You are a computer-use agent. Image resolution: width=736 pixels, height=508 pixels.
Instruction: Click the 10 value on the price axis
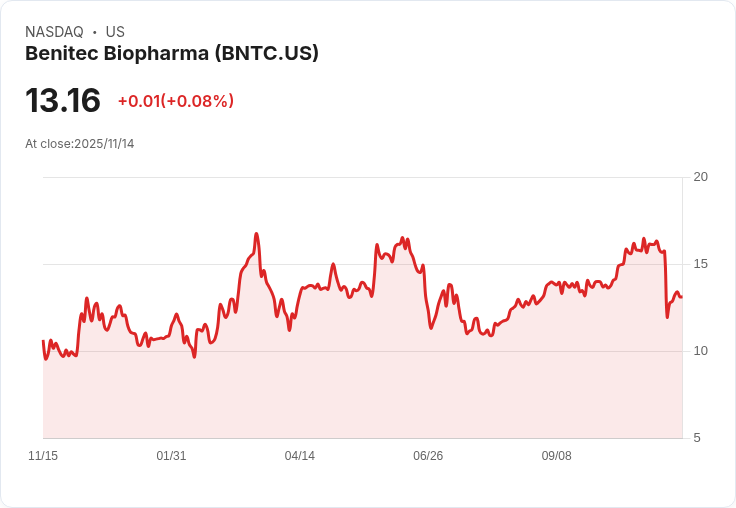point(701,351)
